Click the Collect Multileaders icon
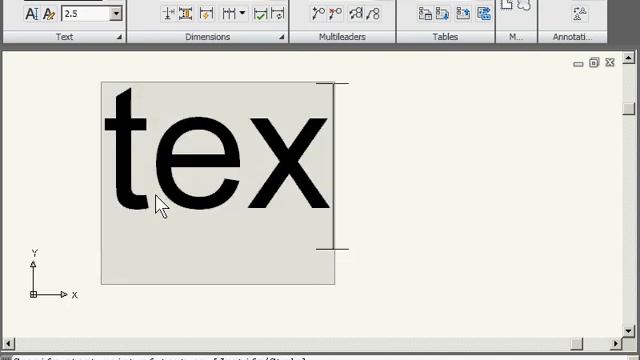This screenshot has width=640, height=360. click(373, 14)
